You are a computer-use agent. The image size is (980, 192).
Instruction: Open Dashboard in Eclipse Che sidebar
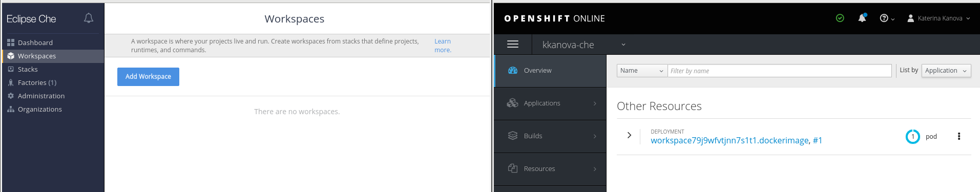pos(53,42)
